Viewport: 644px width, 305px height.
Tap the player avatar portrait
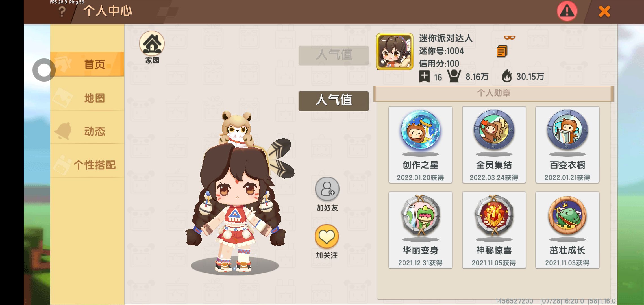pyautogui.click(x=395, y=52)
